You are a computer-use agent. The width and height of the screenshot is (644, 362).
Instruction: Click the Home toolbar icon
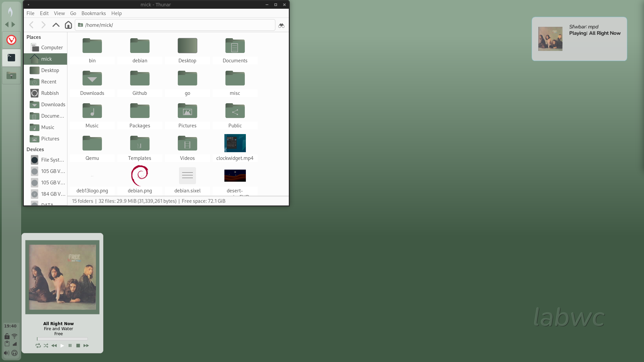point(68,25)
